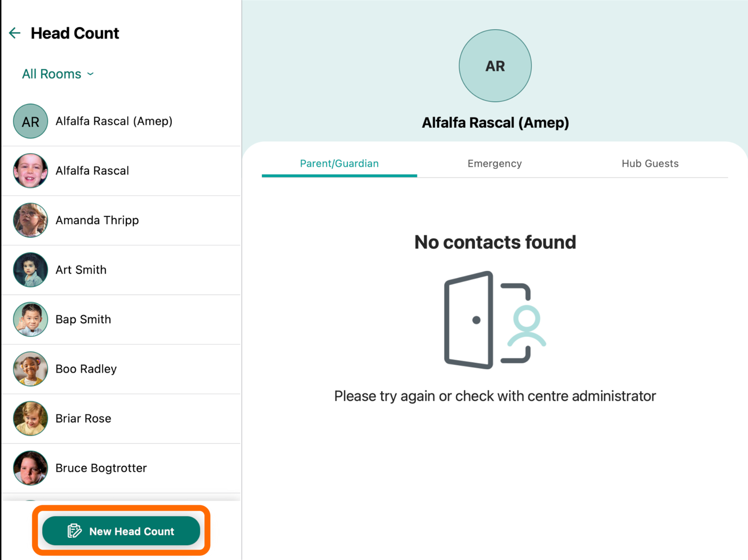Go back using the left arrow icon
748x560 pixels.
click(15, 33)
